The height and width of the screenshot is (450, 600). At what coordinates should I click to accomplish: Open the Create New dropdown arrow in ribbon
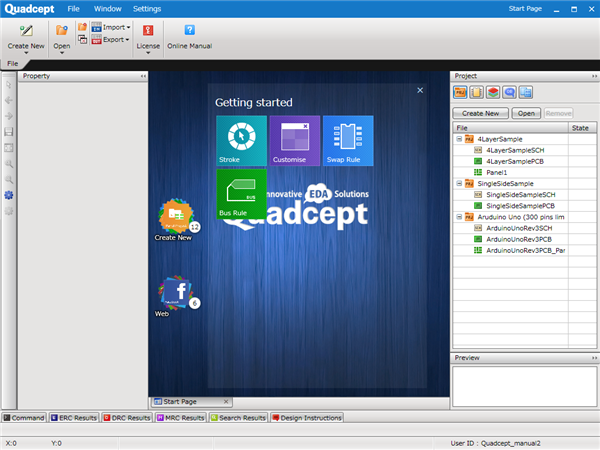26,53
